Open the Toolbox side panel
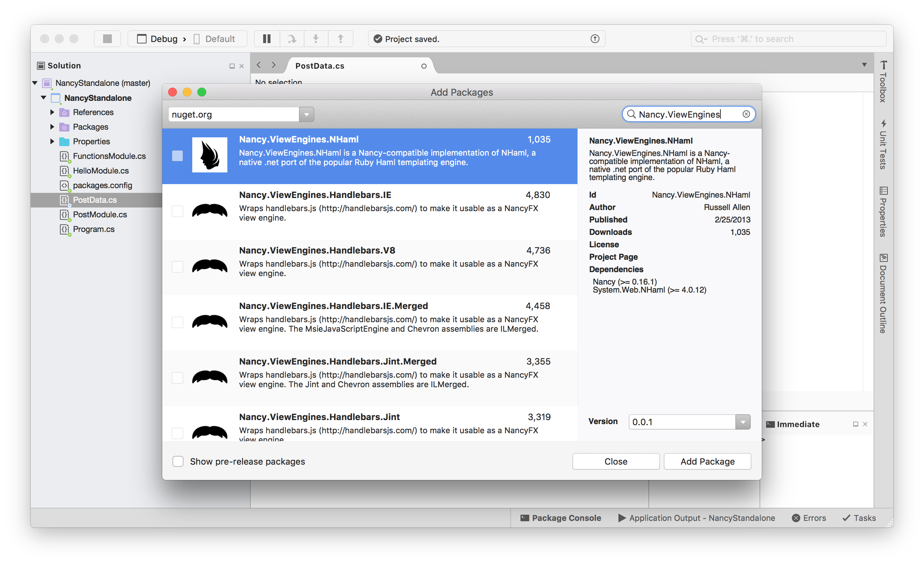 tap(883, 82)
